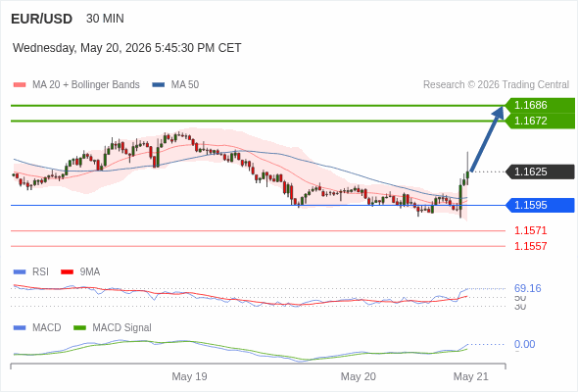Screen dimensions: 578x392
Task: Click the MACD blue legend marker
Action: point(20,328)
